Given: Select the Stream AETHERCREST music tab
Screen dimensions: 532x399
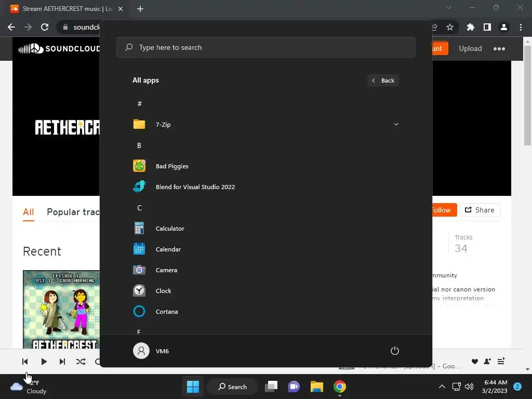Looking at the screenshot, I should pyautogui.click(x=66, y=9).
